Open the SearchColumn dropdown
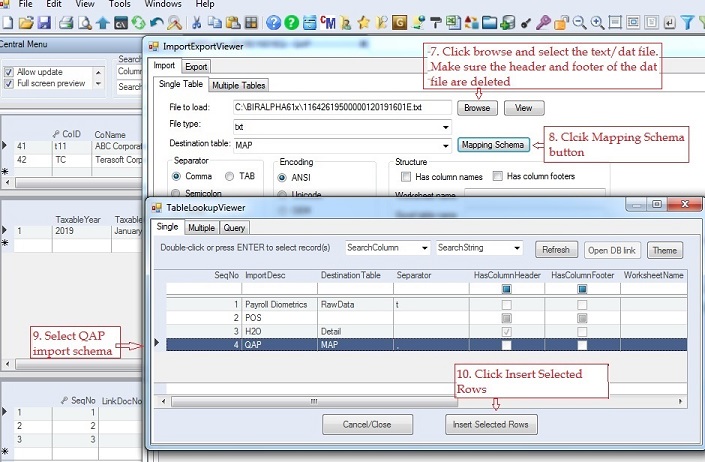The height and width of the screenshot is (462, 705). click(x=424, y=248)
